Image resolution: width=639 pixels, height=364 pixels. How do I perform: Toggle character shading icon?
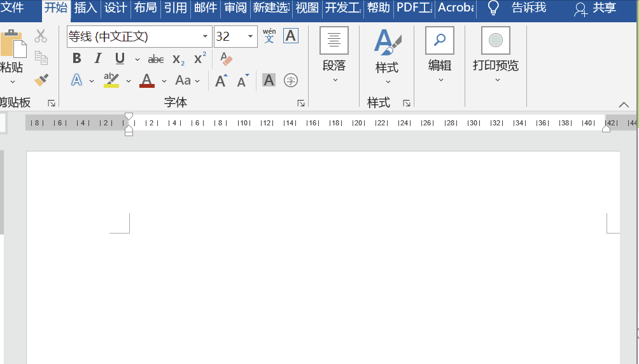[x=269, y=80]
